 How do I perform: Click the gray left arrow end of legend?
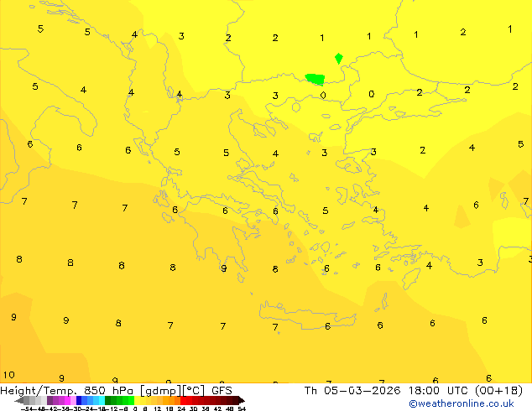coord(19,400)
